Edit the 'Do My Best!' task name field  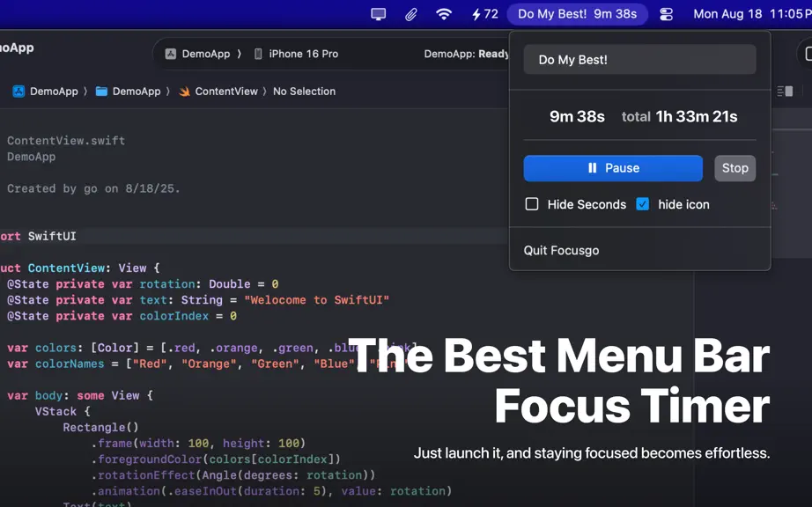[x=639, y=60]
